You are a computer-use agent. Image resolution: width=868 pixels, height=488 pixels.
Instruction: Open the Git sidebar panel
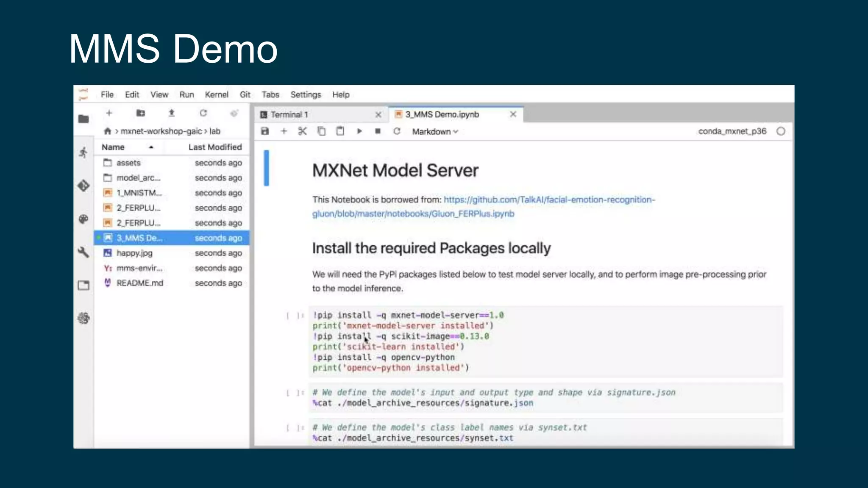click(83, 186)
